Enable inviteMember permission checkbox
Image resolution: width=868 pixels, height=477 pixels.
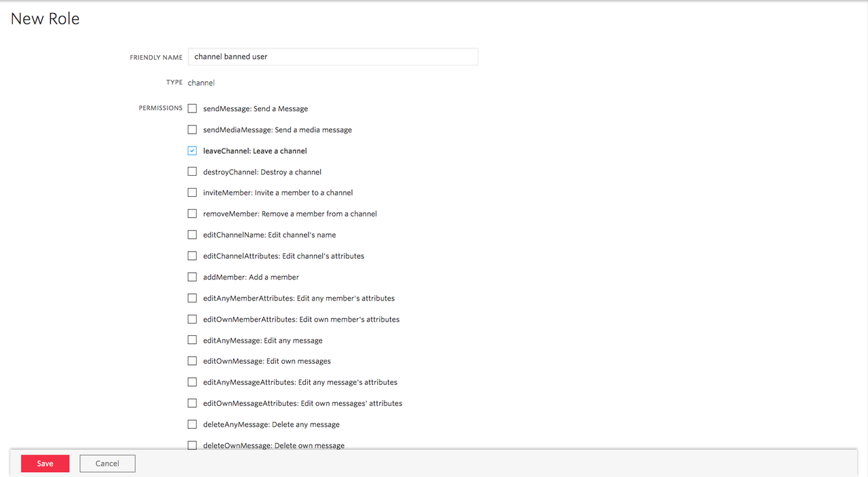coord(193,193)
